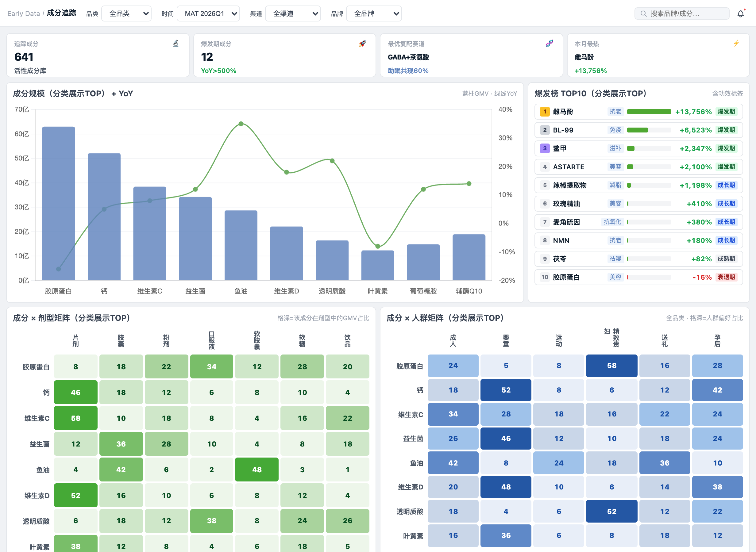Click the 成分追踪 breadcrumb title
756x552 pixels.
[61, 13]
